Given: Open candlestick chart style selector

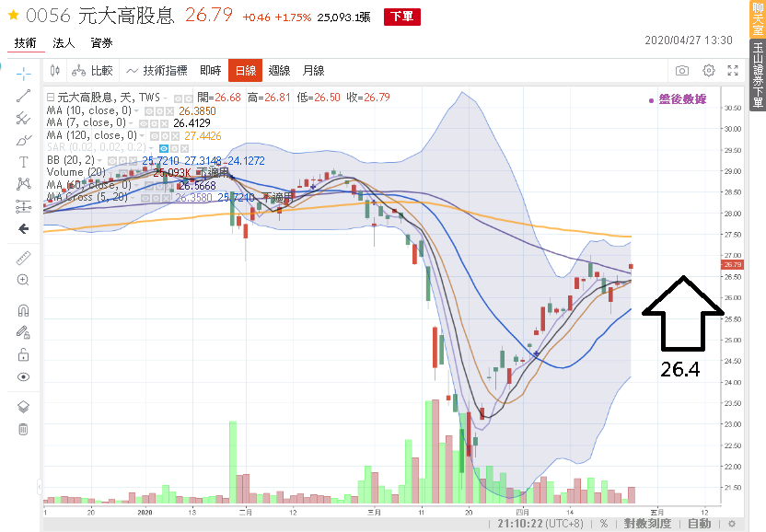Looking at the screenshot, I should click(x=55, y=71).
